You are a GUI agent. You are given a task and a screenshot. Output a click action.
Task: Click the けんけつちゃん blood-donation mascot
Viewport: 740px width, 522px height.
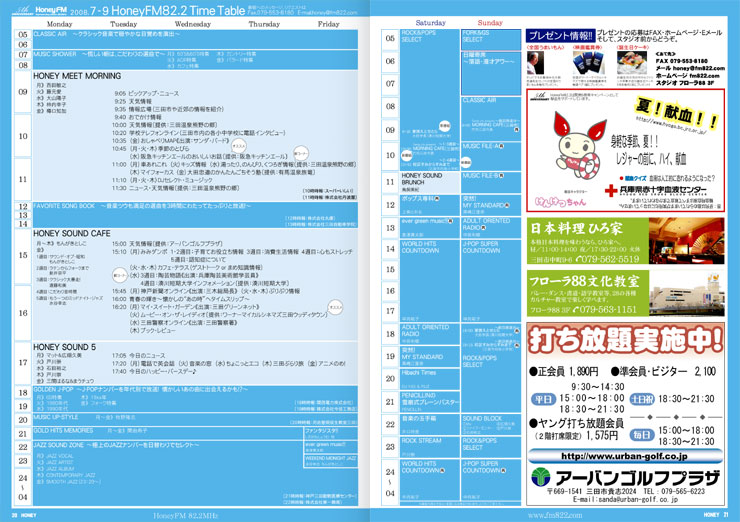579,145
